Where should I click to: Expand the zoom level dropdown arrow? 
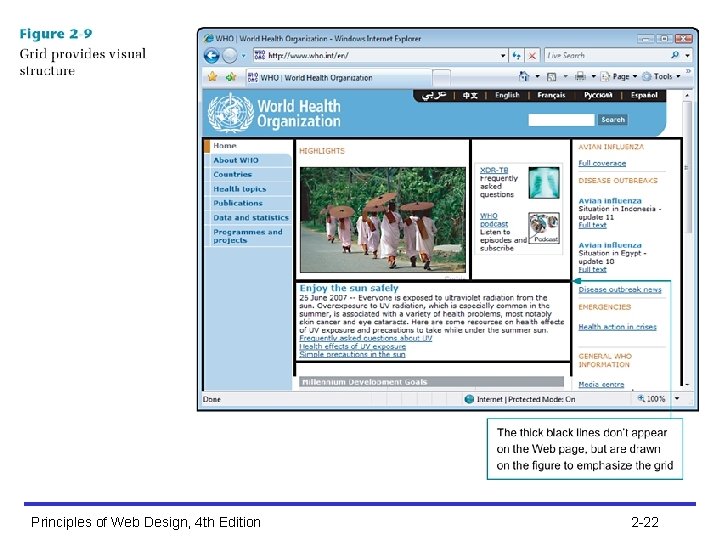point(677,399)
